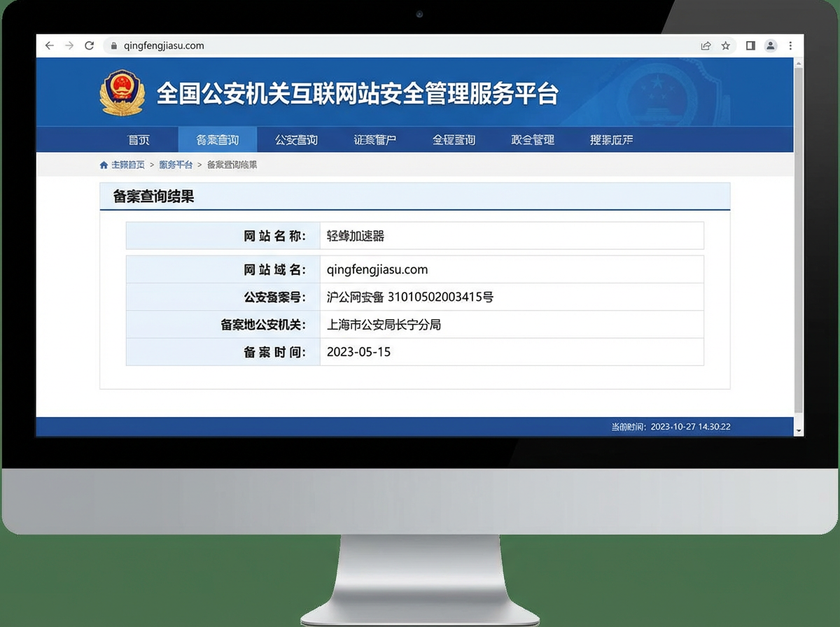Click the lock icon beside qingfengjiasu.com

point(113,45)
